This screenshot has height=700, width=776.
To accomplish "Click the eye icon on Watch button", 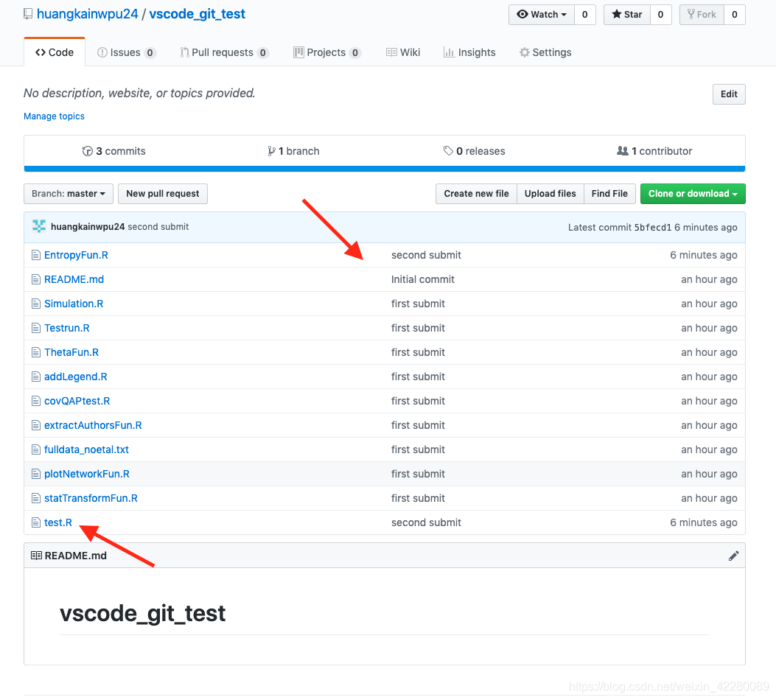I will [x=524, y=14].
